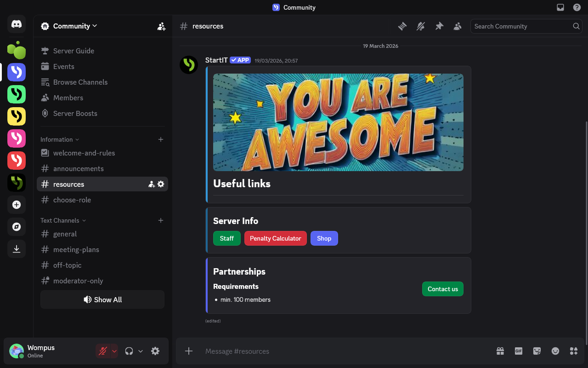Image resolution: width=588 pixels, height=368 pixels.
Task: Open the GIF picker
Action: [519, 351]
